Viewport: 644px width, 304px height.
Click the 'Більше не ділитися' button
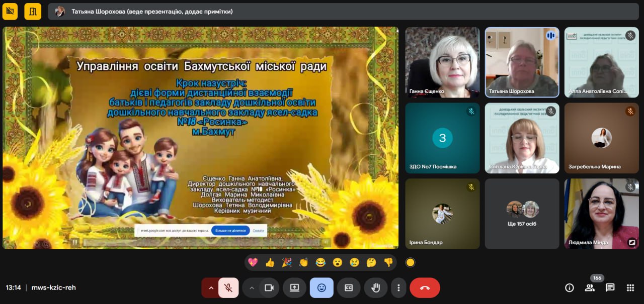point(230,231)
